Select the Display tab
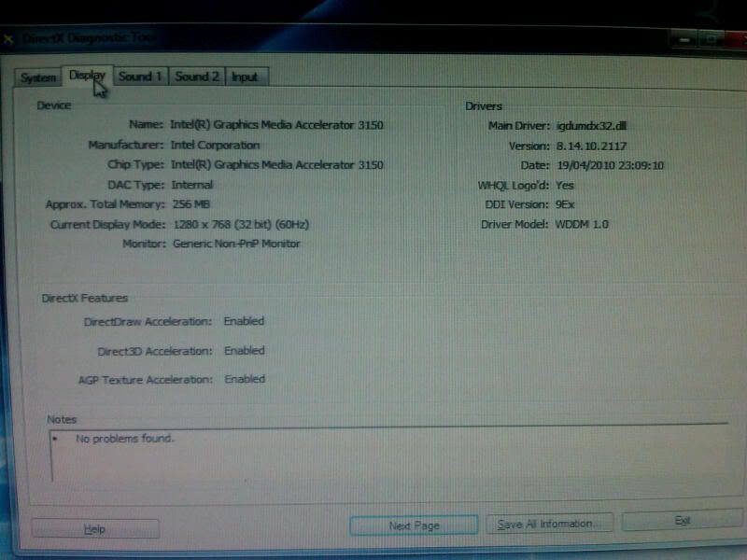The height and width of the screenshot is (560, 747). 87,76
